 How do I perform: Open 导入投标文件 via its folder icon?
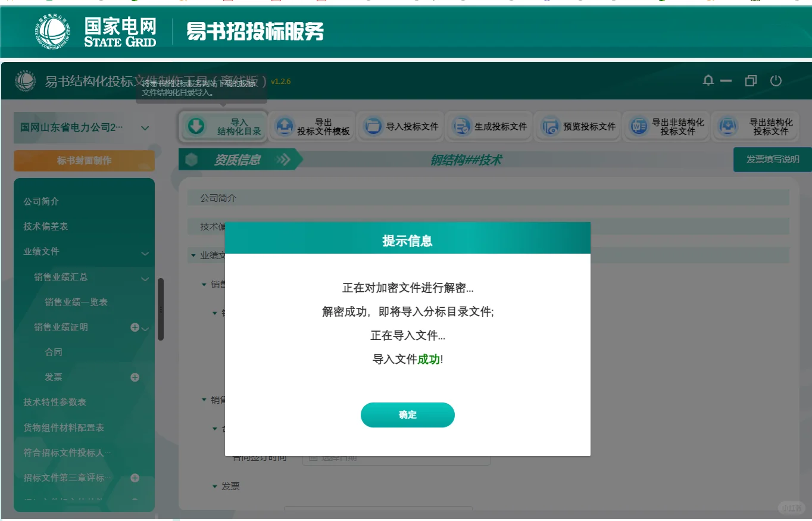(x=372, y=126)
